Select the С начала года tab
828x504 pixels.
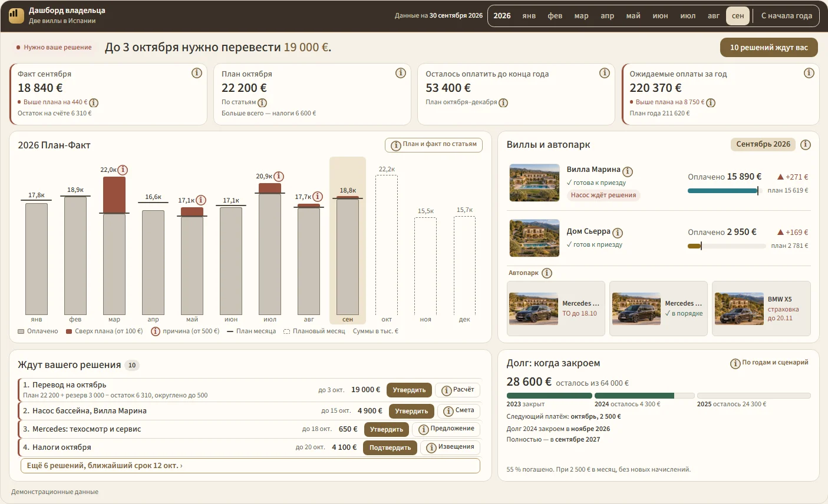pyautogui.click(x=786, y=16)
